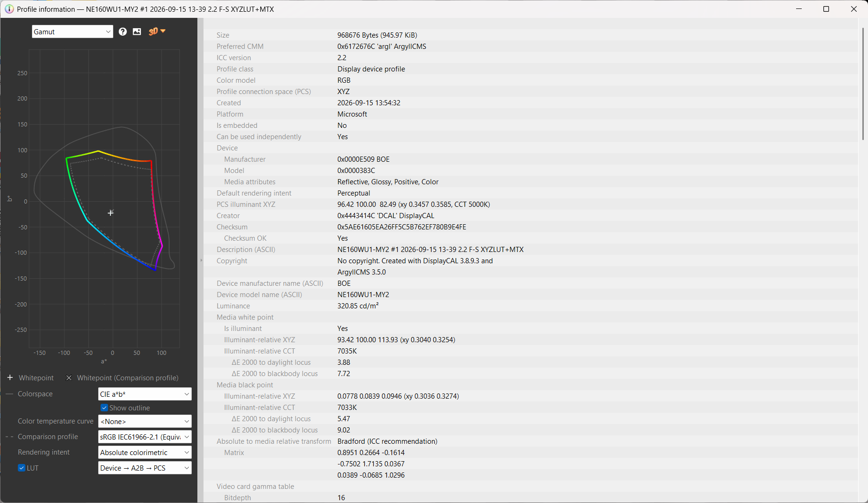Open the Color temperature curve dropdown
The height and width of the screenshot is (503, 868).
tap(145, 421)
